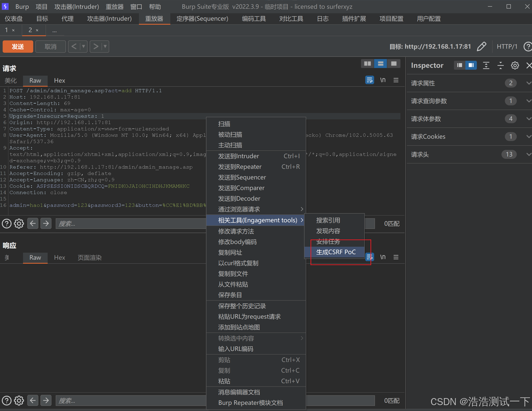
Task: Open 帮助 menu in menu bar
Action: (155, 7)
